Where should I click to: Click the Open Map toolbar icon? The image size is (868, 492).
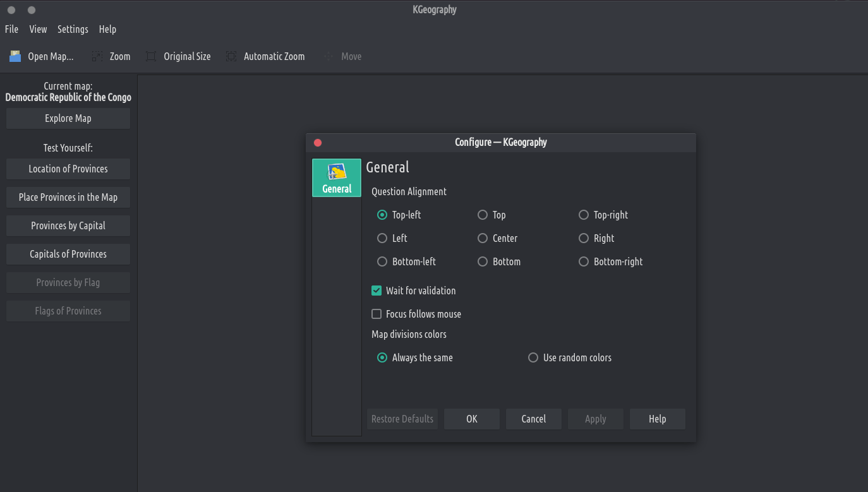(15, 56)
